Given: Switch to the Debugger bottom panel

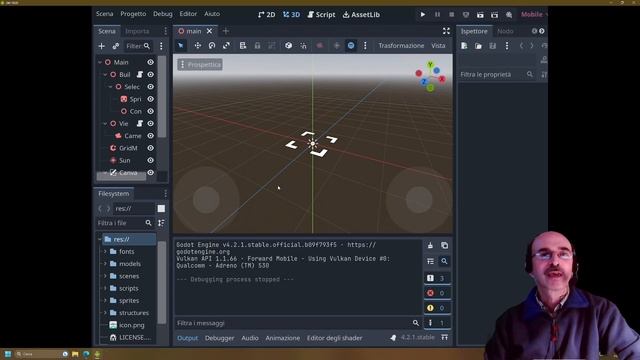Looking at the screenshot, I should (220, 338).
